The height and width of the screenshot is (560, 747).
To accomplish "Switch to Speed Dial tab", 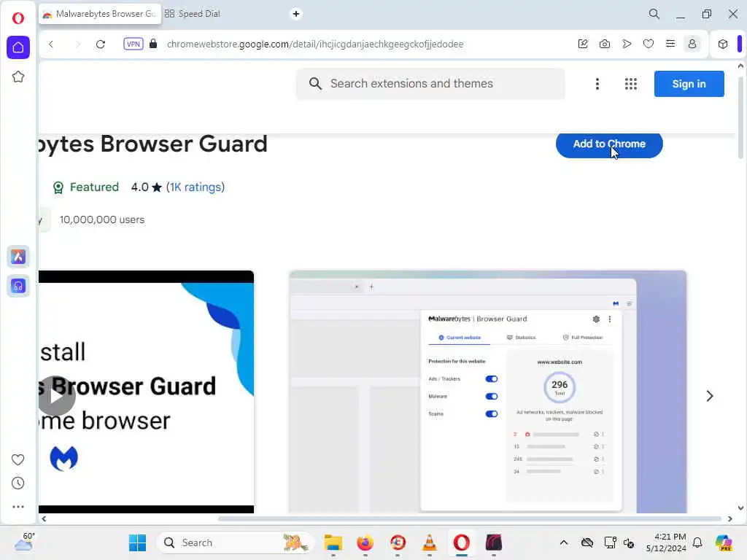I will point(193,14).
